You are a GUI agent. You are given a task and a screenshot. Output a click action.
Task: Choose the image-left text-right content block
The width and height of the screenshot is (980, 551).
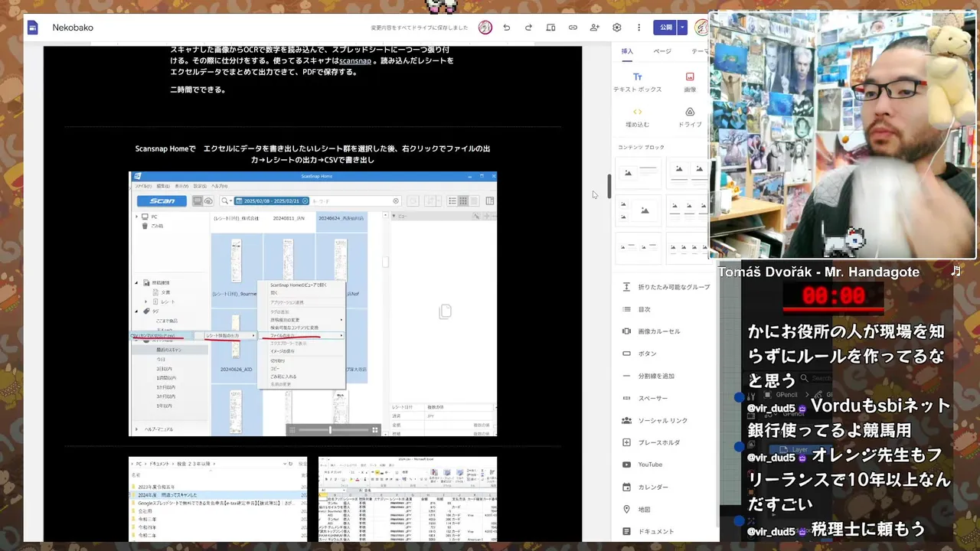click(639, 173)
